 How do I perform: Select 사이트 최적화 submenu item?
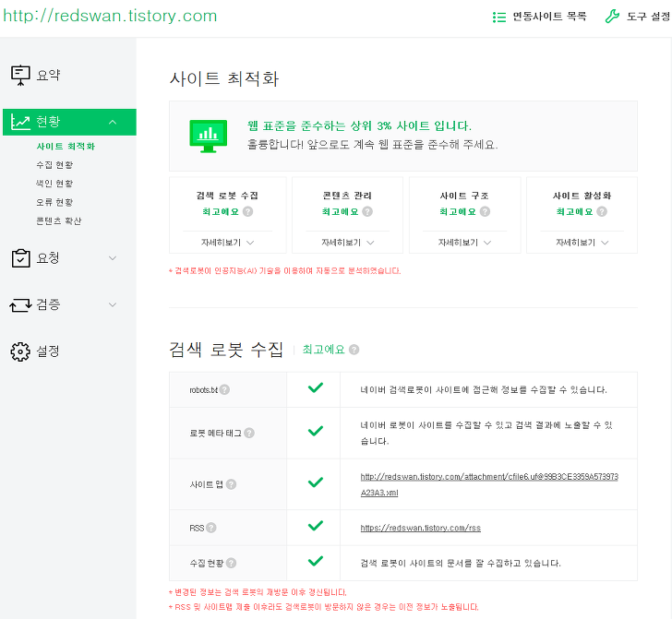click(66, 147)
